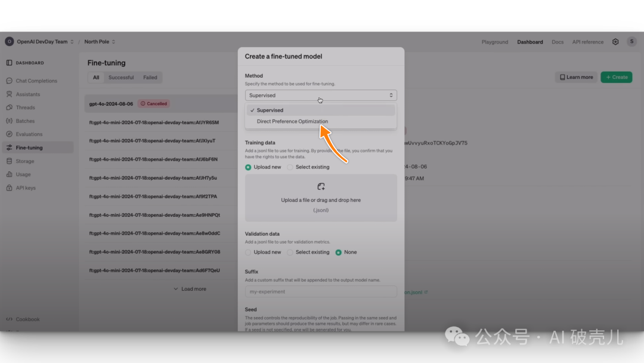Click the Storage sidebar icon
The width and height of the screenshot is (644, 363).
(10, 161)
